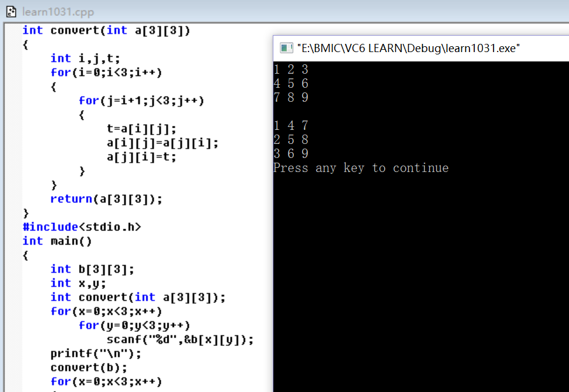The image size is (569, 392).
Task: Click the scanf statement line
Action: 180,340
